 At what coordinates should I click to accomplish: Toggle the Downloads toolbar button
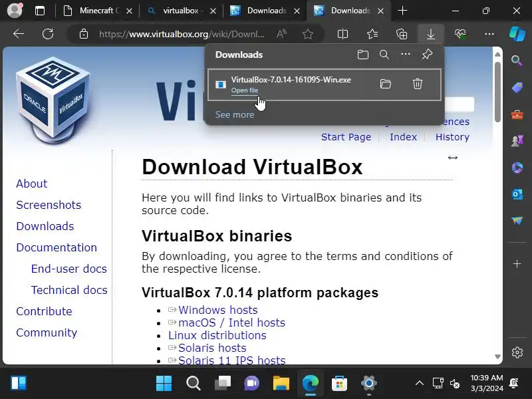coord(431,34)
